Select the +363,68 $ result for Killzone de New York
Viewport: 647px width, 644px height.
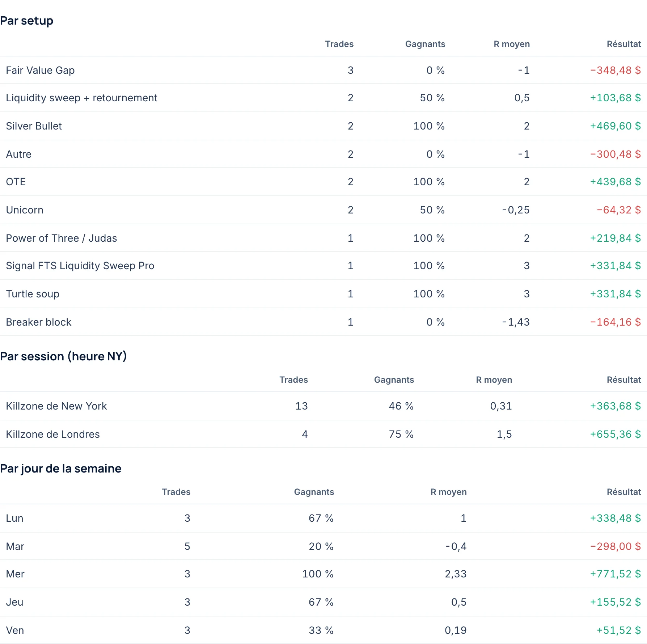pyautogui.click(x=616, y=406)
